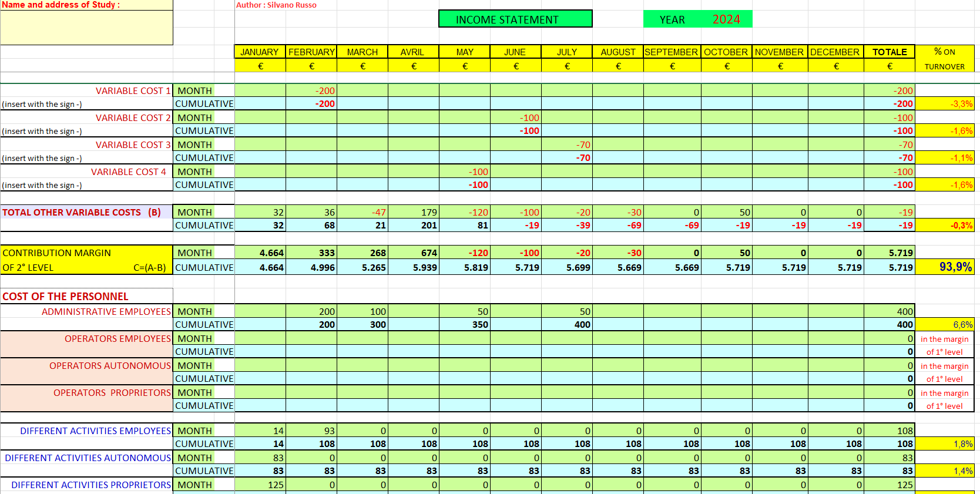Select the CONTRIBUTION MARGIN label cell
980x494 pixels.
tap(86, 260)
